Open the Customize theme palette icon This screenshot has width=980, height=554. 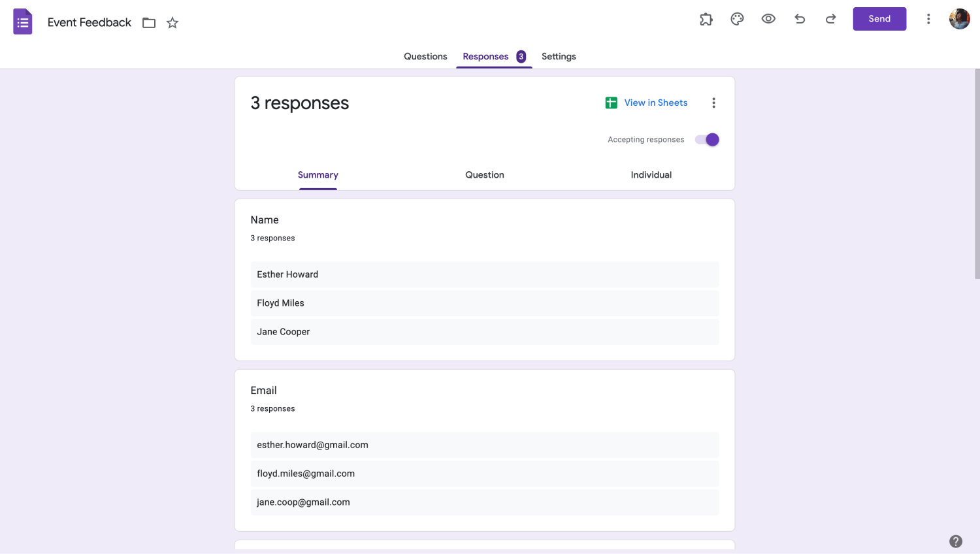click(x=737, y=19)
